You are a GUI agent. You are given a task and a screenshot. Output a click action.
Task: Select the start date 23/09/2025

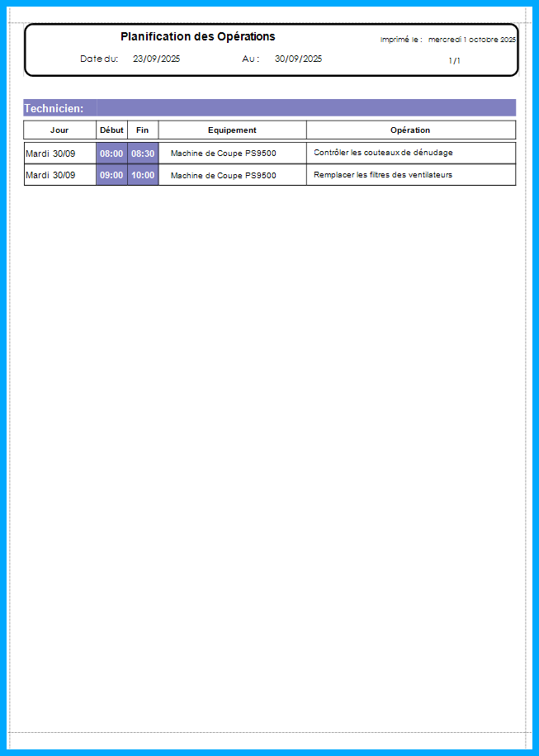pyautogui.click(x=156, y=59)
